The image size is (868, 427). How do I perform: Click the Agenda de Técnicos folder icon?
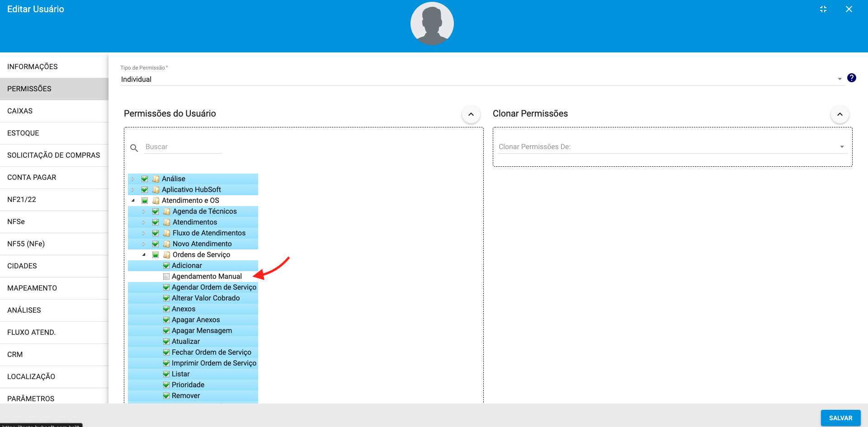[167, 211]
